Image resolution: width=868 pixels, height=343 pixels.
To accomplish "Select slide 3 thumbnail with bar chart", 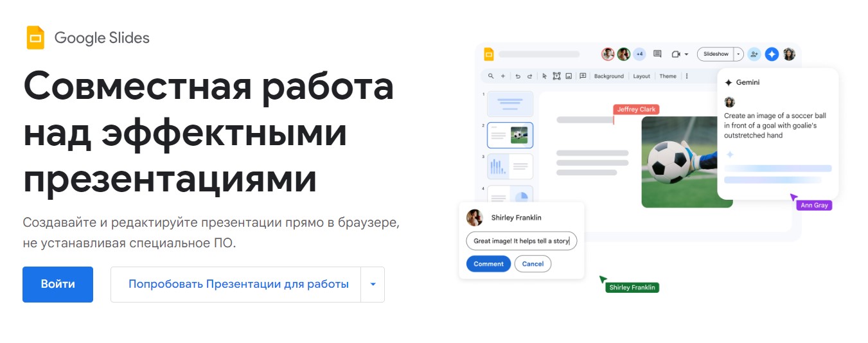I will 509,166.
